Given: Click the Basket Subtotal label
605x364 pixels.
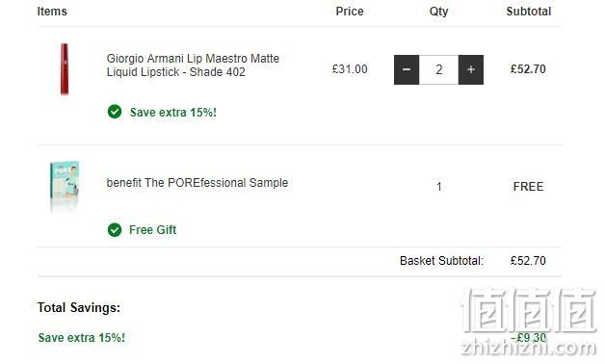Looking at the screenshot, I should (441, 261).
